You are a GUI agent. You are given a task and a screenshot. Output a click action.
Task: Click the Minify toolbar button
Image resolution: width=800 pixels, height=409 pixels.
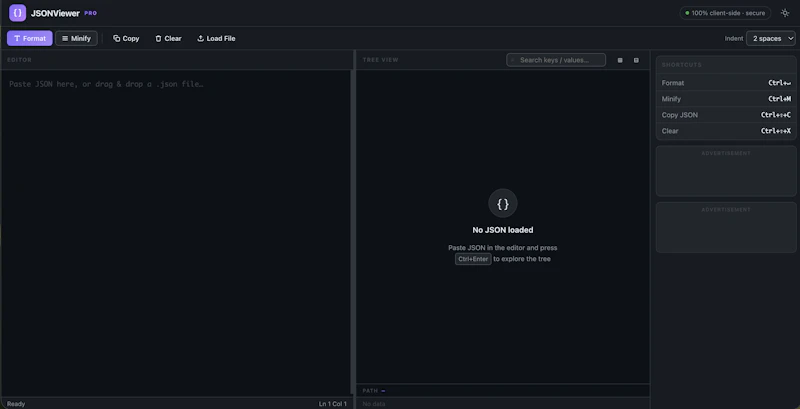pos(76,38)
